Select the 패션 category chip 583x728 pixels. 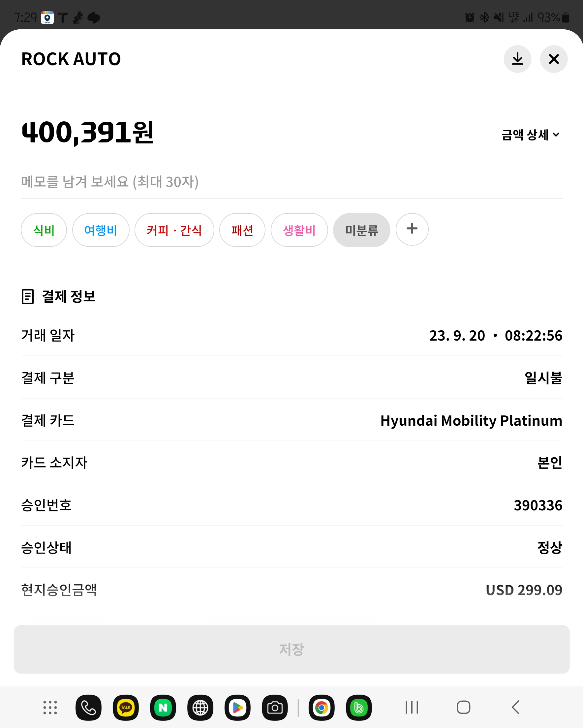tap(242, 230)
